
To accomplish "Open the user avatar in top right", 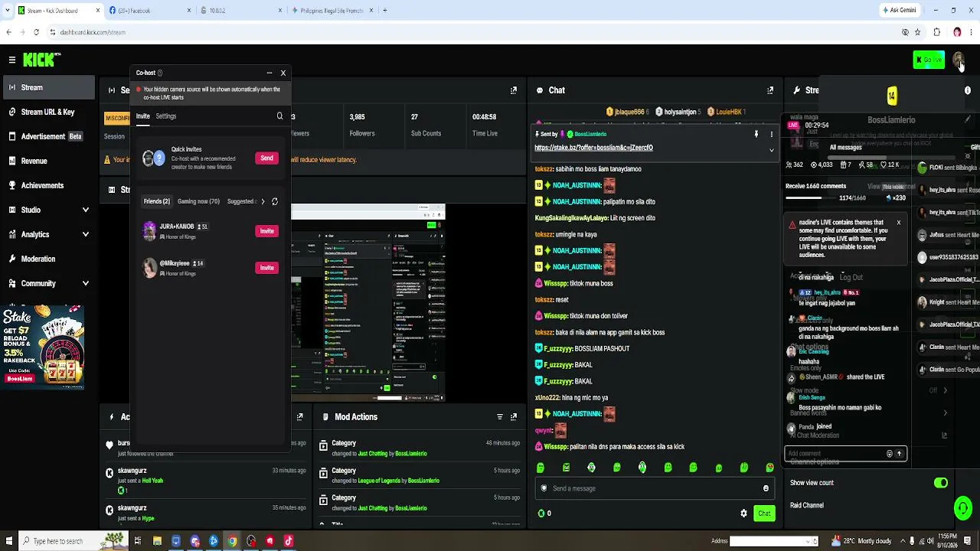I will [x=959, y=60].
